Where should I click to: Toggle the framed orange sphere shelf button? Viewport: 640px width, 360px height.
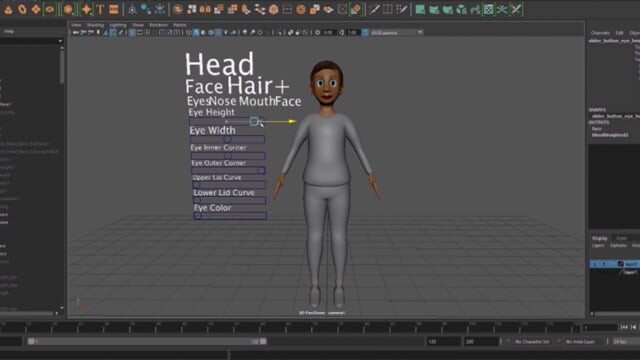pyautogui.click(x=68, y=9)
